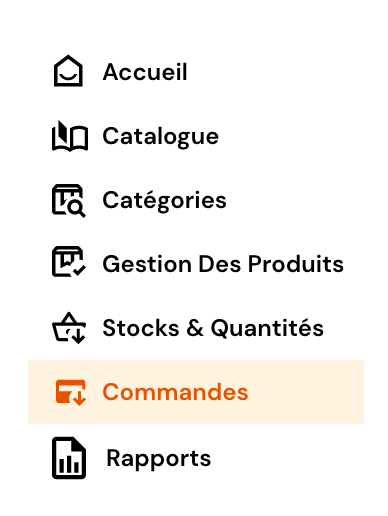Image resolution: width=388 pixels, height=516 pixels.
Task: Click the word Produits in the sidebar
Action: tap(296, 264)
